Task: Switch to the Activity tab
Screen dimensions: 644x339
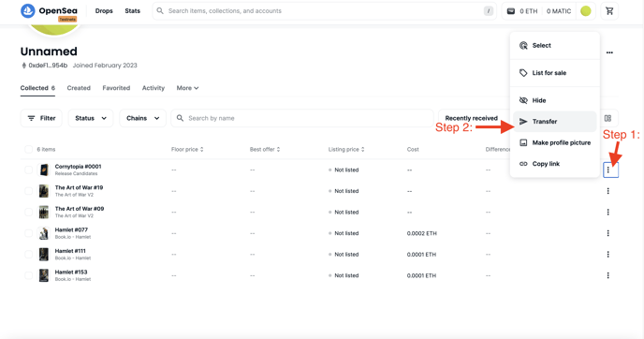Action: click(154, 88)
